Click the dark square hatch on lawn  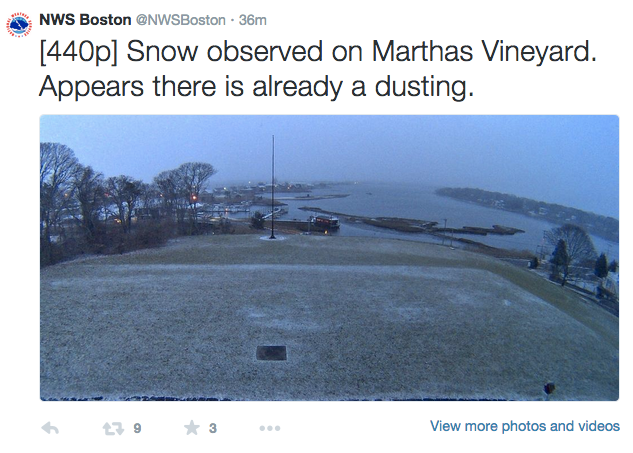pyautogui.click(x=271, y=352)
